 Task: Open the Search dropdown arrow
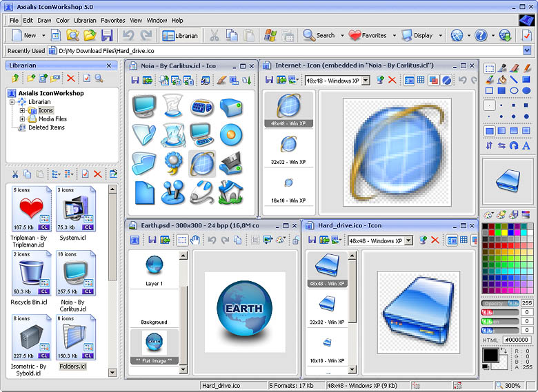click(x=342, y=35)
